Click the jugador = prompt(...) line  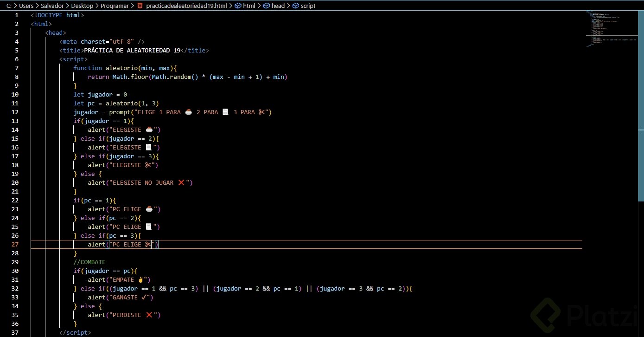tap(172, 112)
